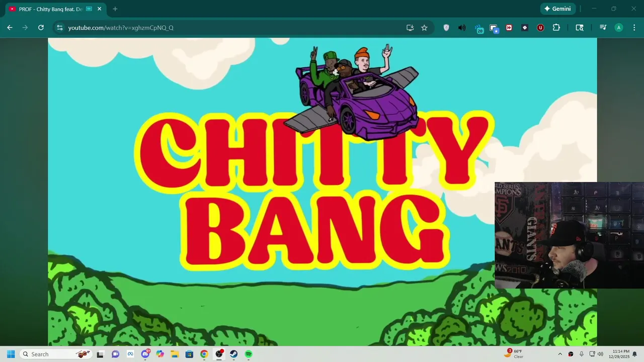Select the PROF - Chitty Bang tab
The height and width of the screenshot is (362, 644).
[50, 9]
